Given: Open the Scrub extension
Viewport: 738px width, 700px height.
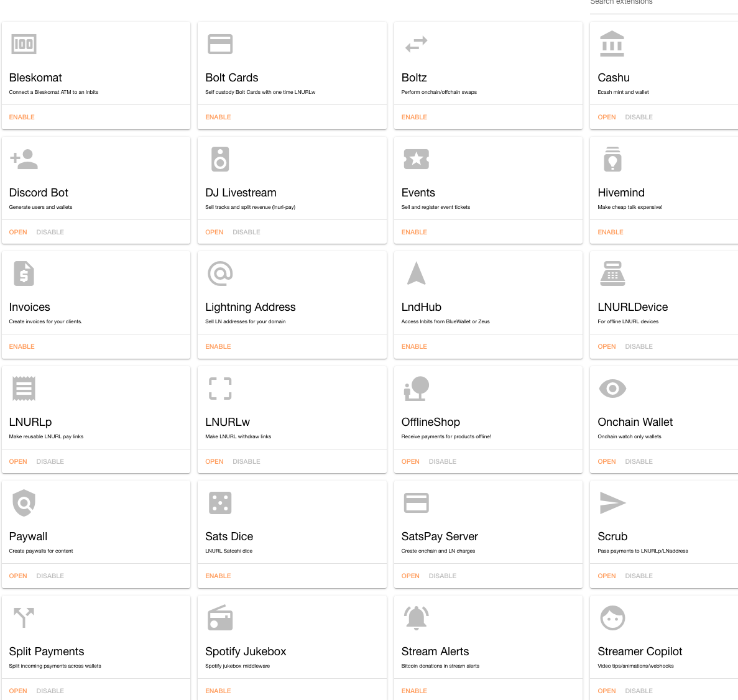Looking at the screenshot, I should click(x=607, y=576).
